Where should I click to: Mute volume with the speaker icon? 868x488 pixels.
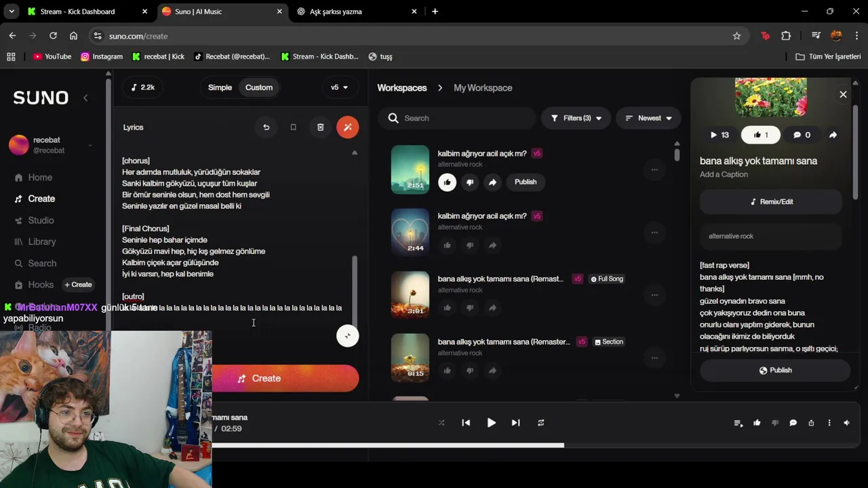coord(846,423)
